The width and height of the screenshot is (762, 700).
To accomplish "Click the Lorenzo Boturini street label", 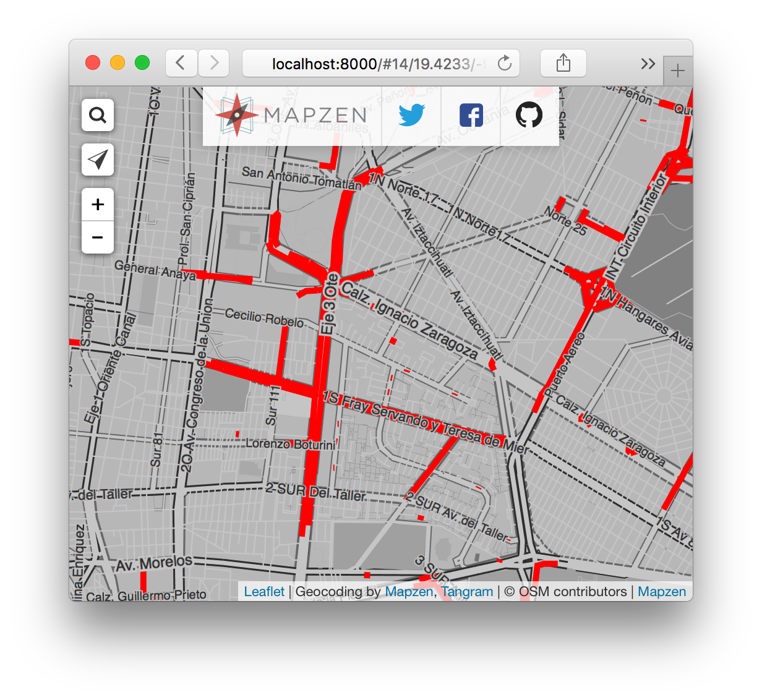I will click(291, 444).
